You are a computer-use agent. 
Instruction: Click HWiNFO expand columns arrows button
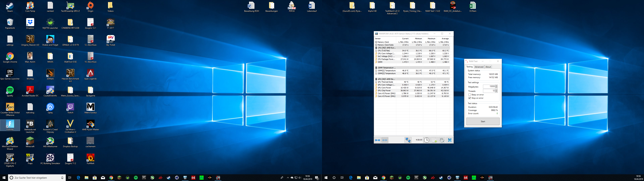coord(377,140)
